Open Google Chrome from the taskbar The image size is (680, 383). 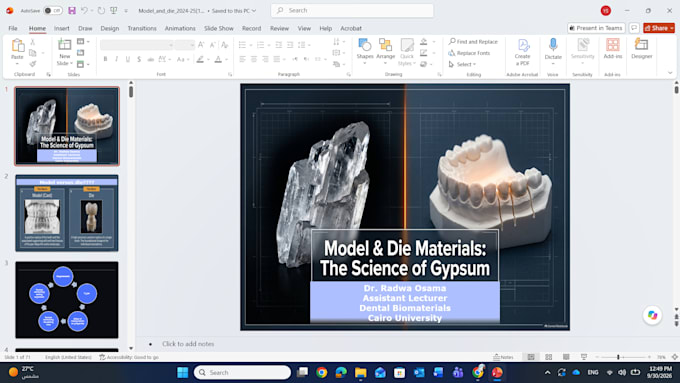point(321,373)
